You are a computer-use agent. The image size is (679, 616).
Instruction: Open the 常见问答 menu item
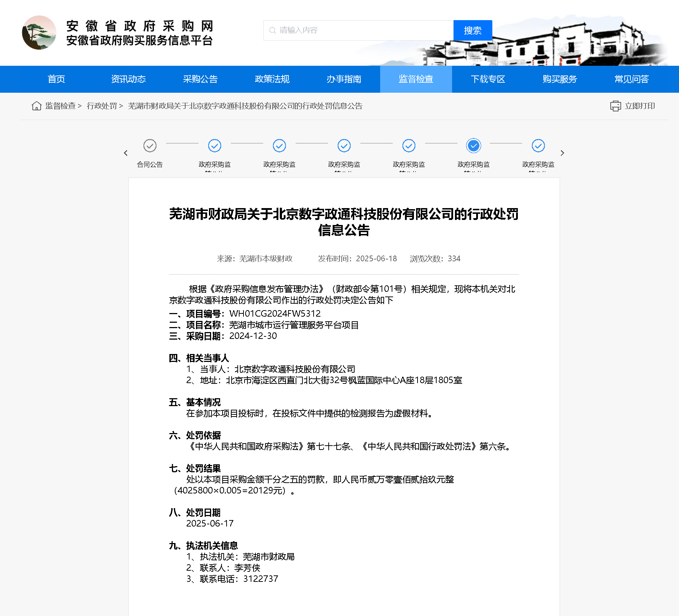coord(632,79)
